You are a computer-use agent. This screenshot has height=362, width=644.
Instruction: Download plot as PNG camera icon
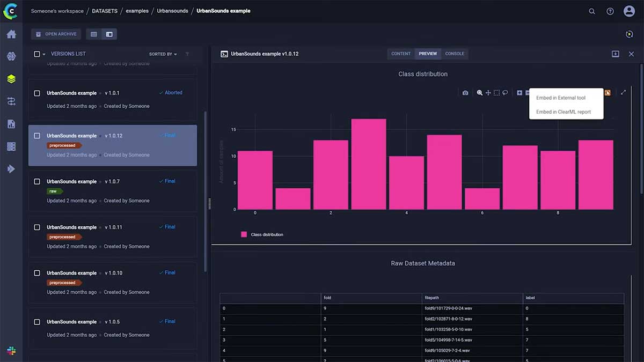465,93
